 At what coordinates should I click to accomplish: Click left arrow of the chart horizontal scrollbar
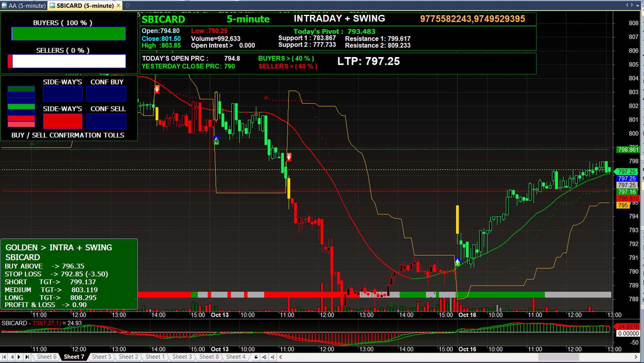281,357
